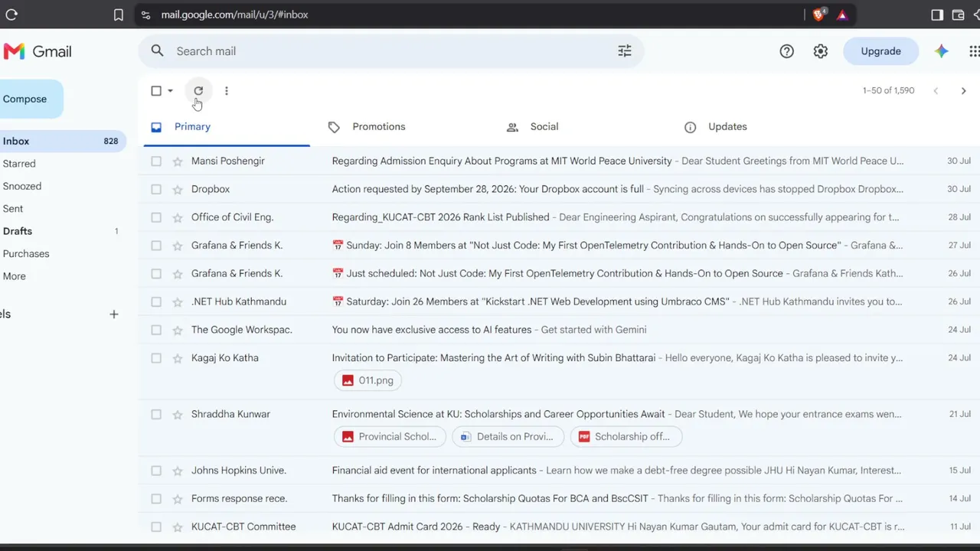This screenshot has width=980, height=551.
Task: Check the .NET Hub Kathmandu email
Action: pyautogui.click(x=156, y=302)
